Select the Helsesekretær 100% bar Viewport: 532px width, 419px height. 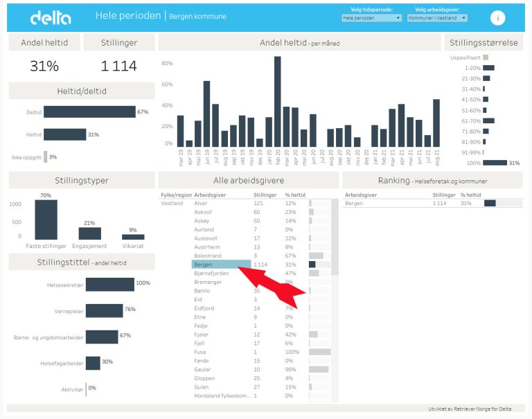110,285
